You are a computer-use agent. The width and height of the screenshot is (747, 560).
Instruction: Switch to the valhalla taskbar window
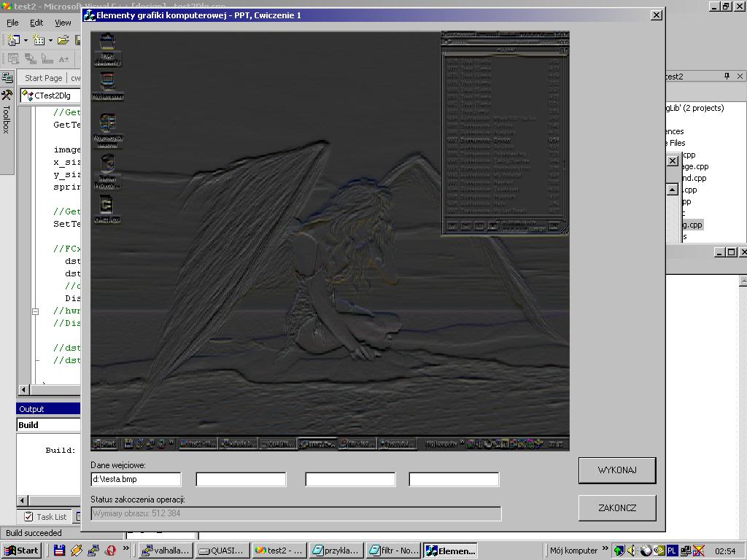(x=166, y=551)
